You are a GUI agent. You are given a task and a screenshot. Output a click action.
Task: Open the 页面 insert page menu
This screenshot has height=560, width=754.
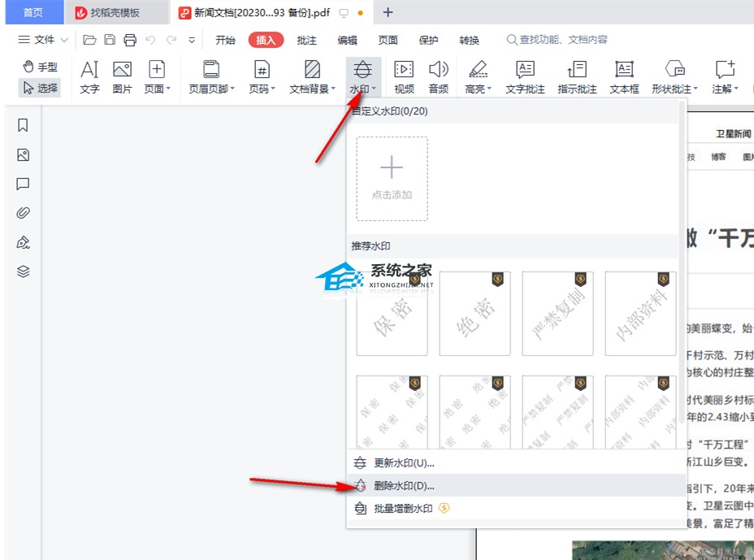point(158,77)
